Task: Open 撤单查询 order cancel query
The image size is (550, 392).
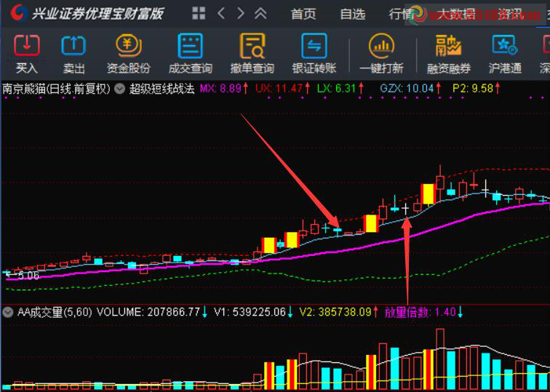Action: coord(252,53)
